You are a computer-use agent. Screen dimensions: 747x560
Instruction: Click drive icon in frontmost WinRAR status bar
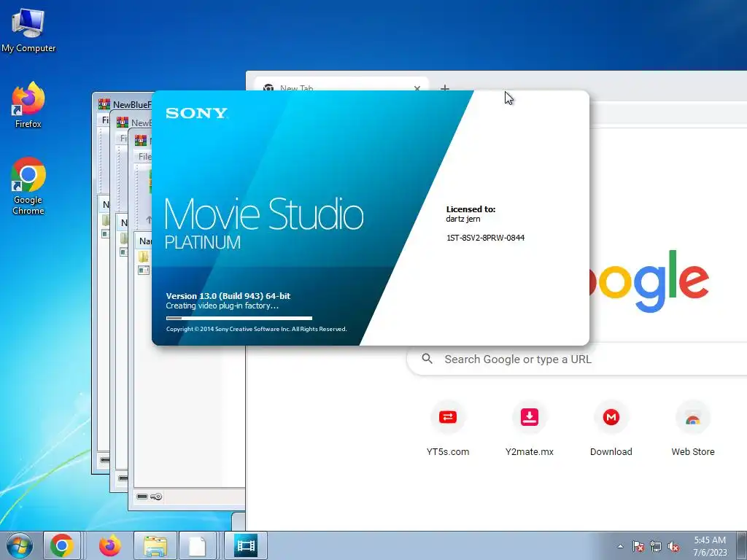pos(142,497)
